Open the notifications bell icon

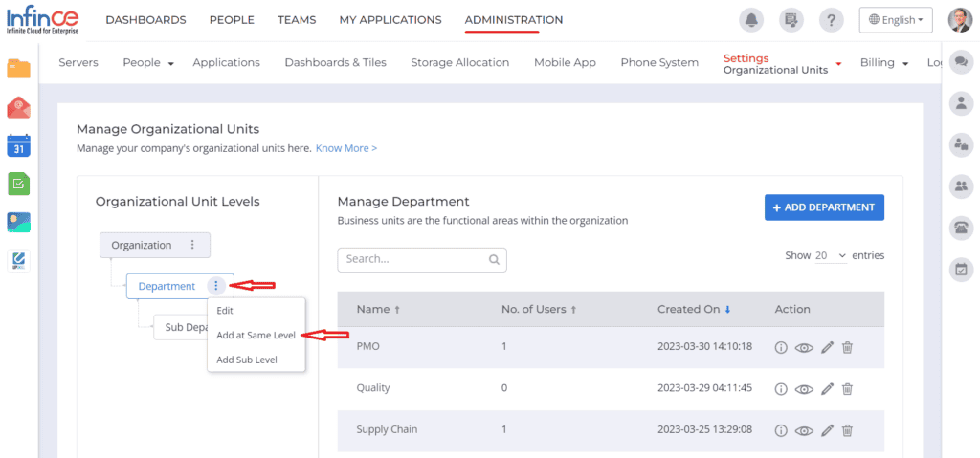coord(751,20)
